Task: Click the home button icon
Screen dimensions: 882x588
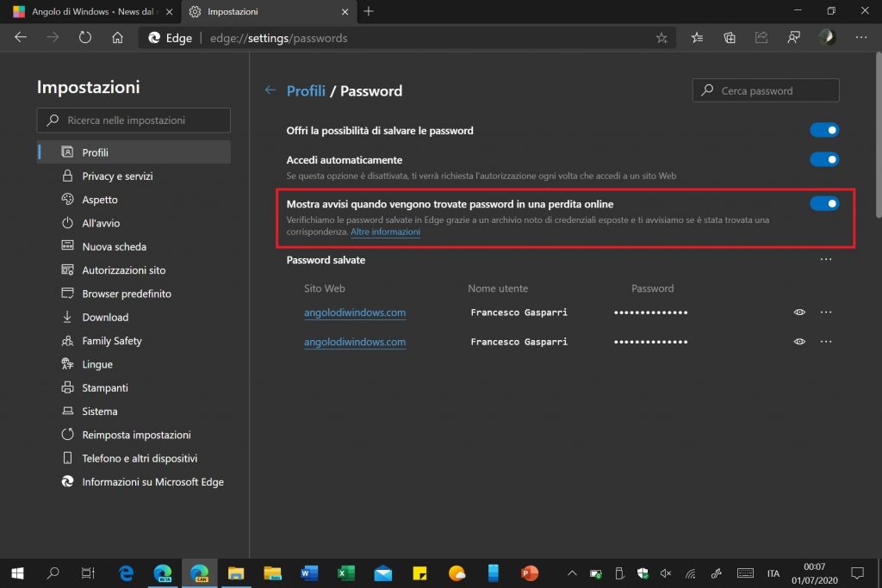Action: tap(118, 38)
